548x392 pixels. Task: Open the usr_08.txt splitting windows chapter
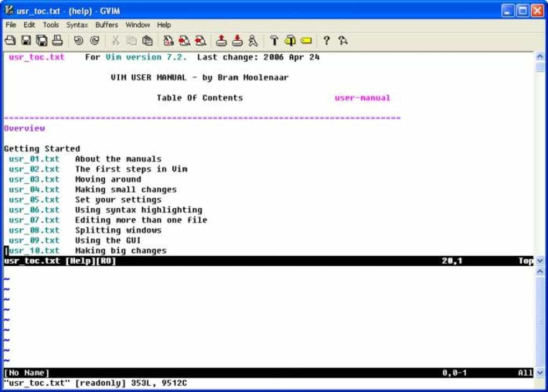pyautogui.click(x=34, y=230)
